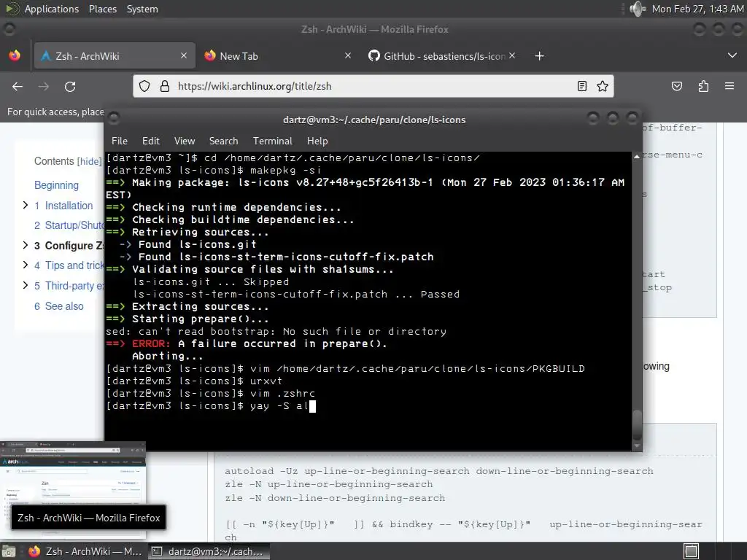
Task: Click the site padlock icon
Action: [x=165, y=86]
